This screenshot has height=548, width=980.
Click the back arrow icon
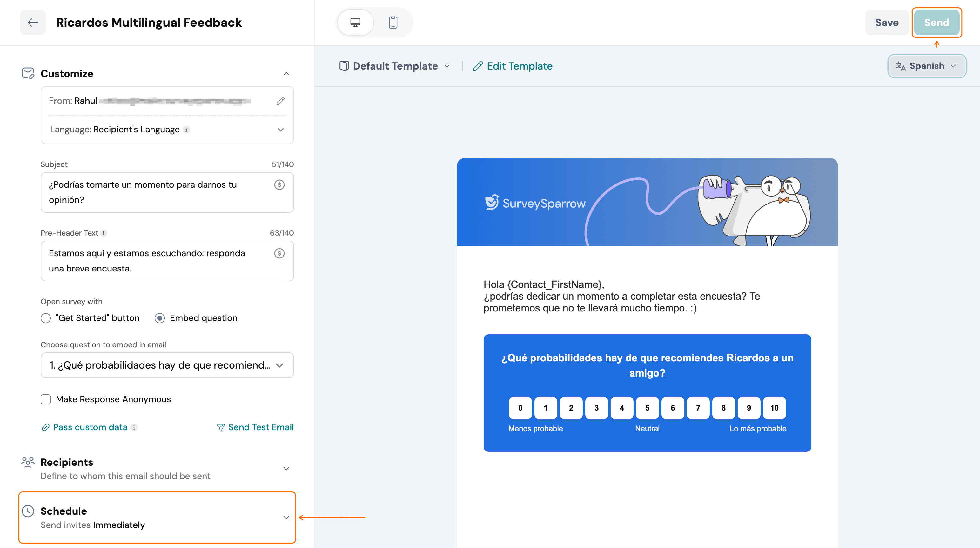point(33,23)
